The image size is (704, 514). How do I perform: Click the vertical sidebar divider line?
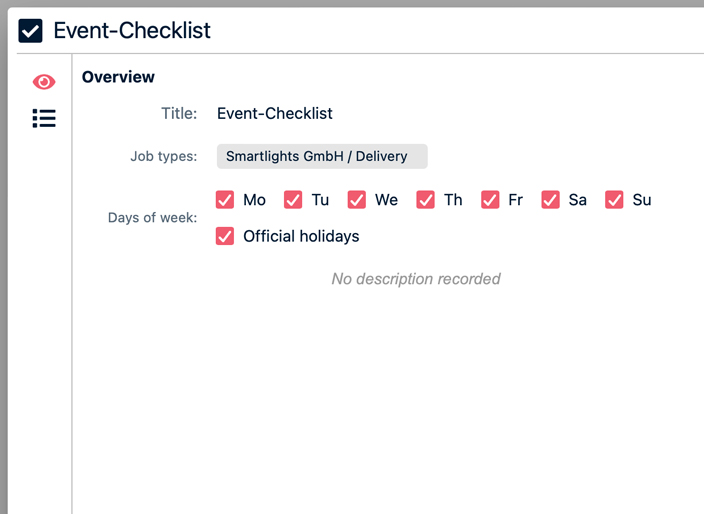pyautogui.click(x=72, y=300)
